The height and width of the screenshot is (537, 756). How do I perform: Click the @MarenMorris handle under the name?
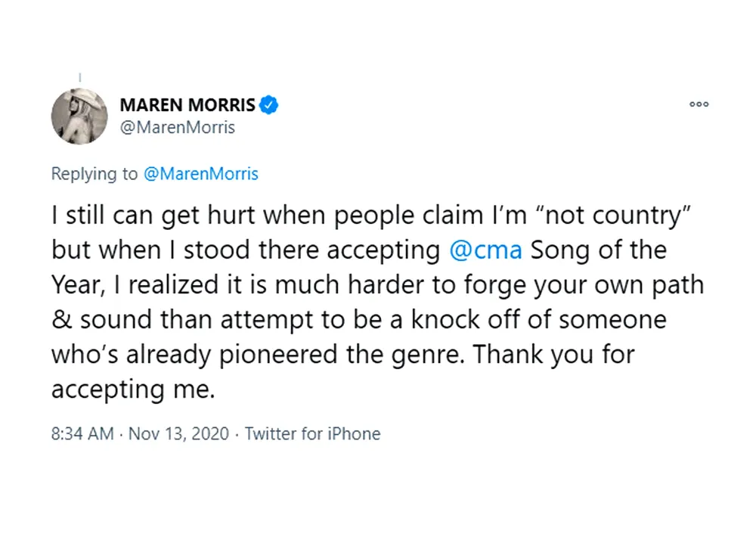[178, 128]
